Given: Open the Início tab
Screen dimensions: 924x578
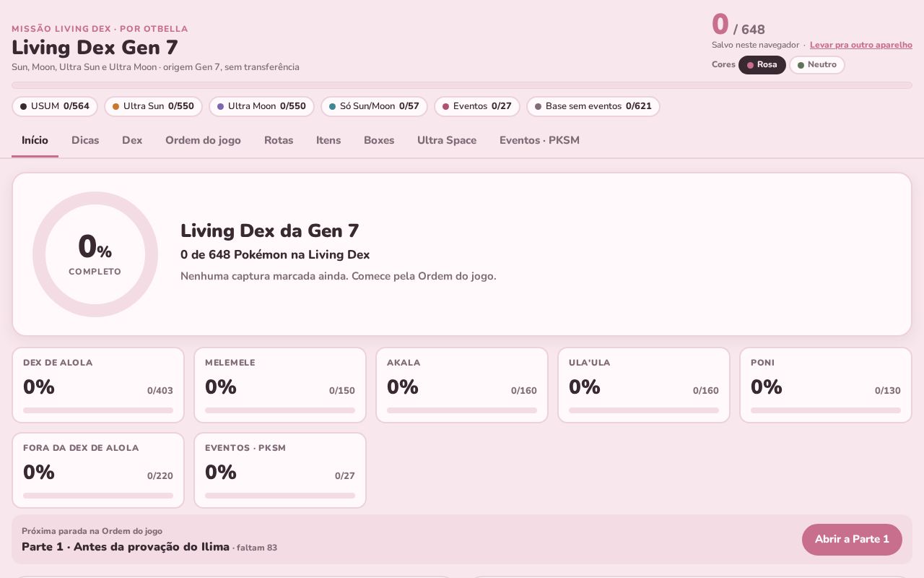Looking at the screenshot, I should [x=35, y=140].
